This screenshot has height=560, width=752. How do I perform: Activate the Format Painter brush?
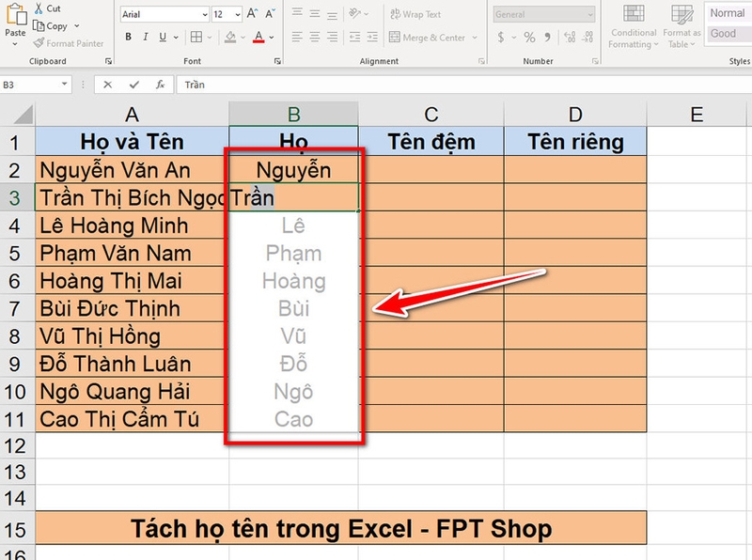pos(39,43)
